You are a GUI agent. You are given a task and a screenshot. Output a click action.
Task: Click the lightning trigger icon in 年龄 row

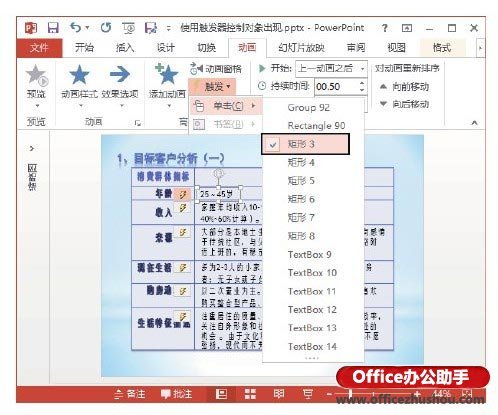point(182,194)
